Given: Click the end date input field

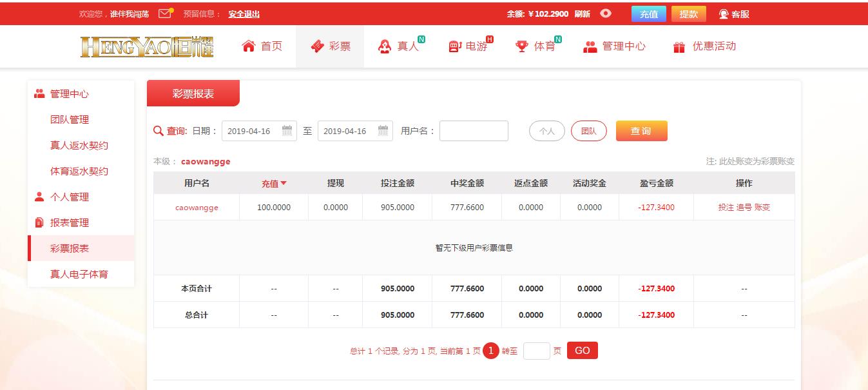Looking at the screenshot, I should tap(355, 131).
